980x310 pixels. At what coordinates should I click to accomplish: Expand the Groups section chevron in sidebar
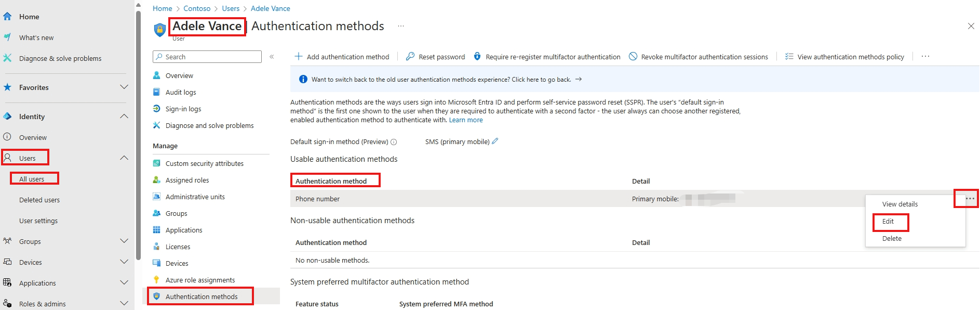[124, 241]
